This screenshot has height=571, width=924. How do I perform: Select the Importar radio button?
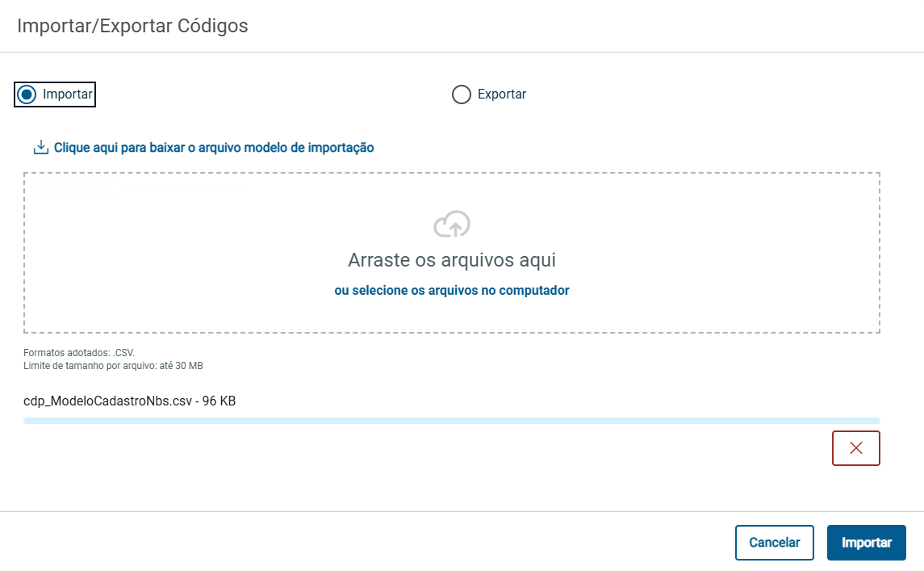[27, 94]
